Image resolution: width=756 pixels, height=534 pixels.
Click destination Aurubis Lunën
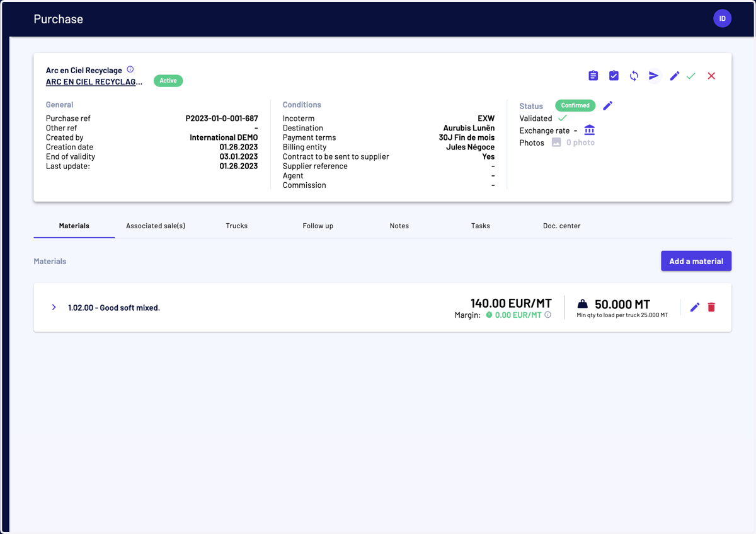pyautogui.click(x=469, y=128)
